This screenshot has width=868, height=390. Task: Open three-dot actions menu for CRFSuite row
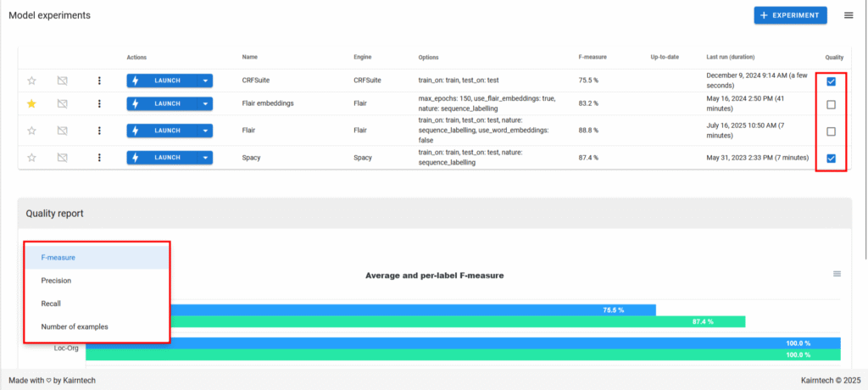pos(99,81)
